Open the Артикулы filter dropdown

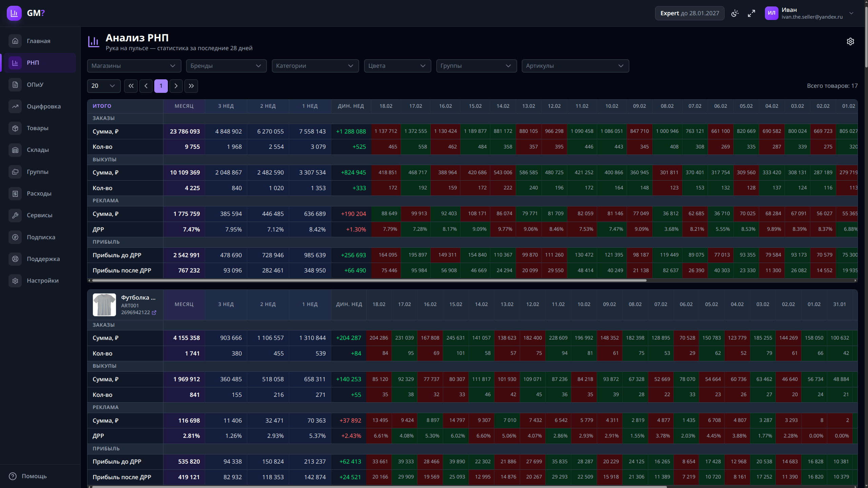[575, 66]
